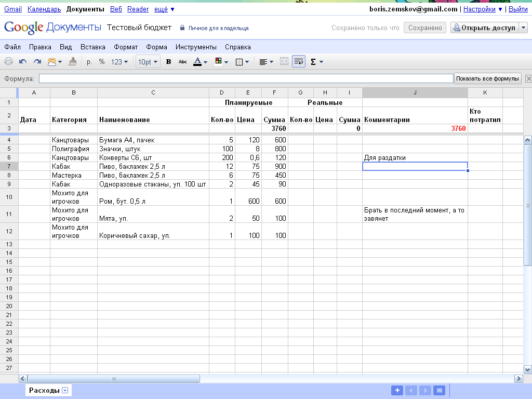Click the Открыть доступ button
The image size is (532, 399).
484,28
